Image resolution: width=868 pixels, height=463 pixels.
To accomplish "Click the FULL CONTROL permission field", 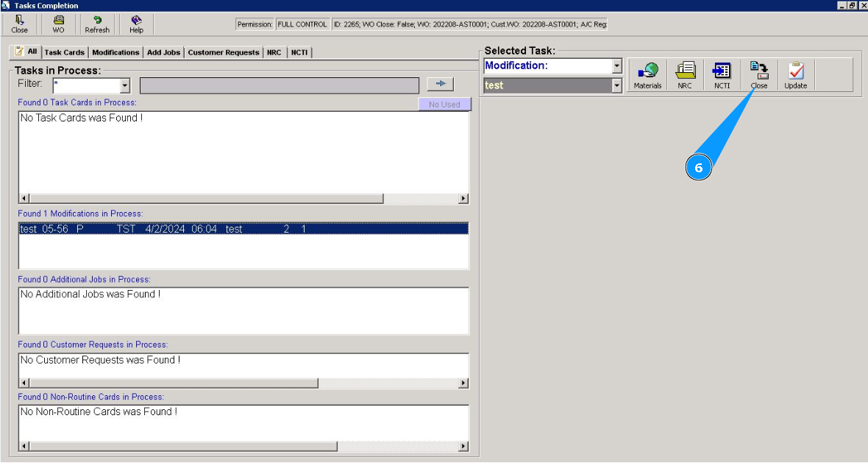I will [302, 24].
